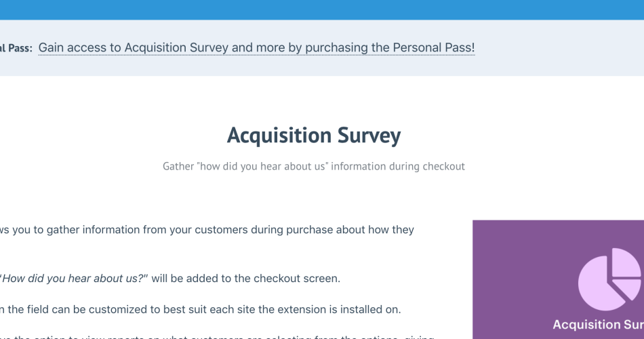Click the 'Gather how did you hear about us' subtitle
This screenshot has height=339, width=644.
pos(314,166)
